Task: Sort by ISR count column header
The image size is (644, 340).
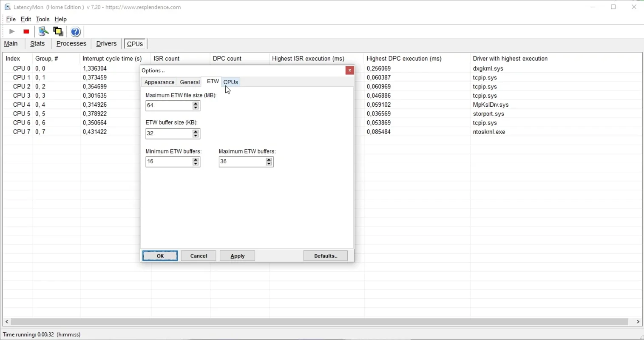Action: point(180,59)
